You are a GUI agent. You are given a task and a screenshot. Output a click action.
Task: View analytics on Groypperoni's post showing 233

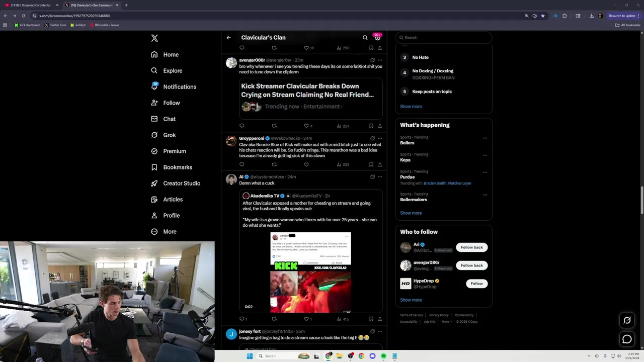[x=342, y=164]
